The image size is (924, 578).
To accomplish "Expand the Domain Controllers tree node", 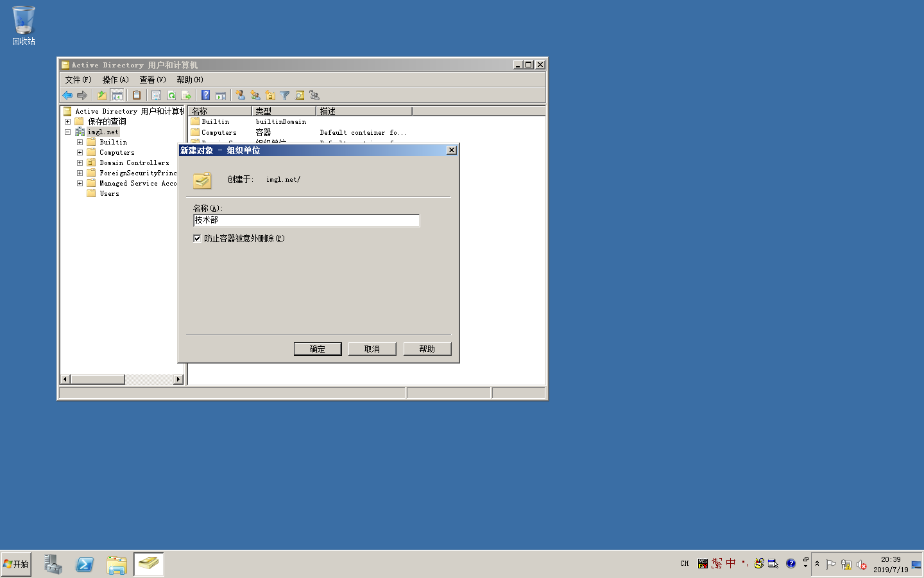I will click(x=80, y=163).
